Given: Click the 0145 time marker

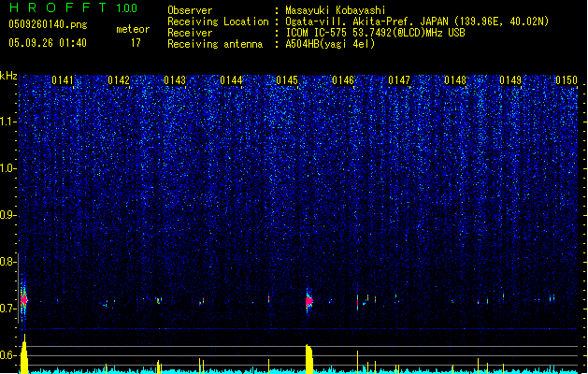Looking at the screenshot, I should [287, 80].
